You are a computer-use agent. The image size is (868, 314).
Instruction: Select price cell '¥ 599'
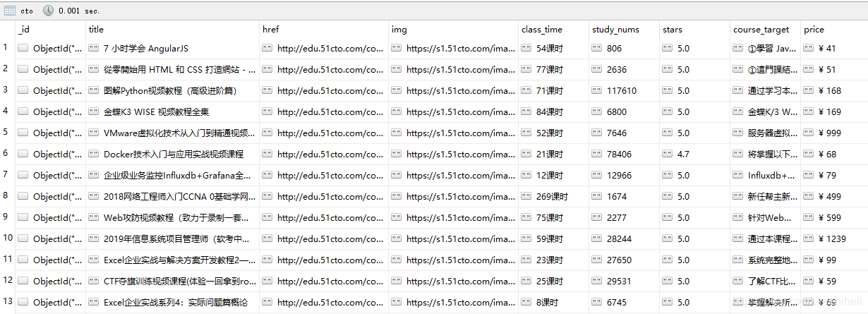click(834, 218)
